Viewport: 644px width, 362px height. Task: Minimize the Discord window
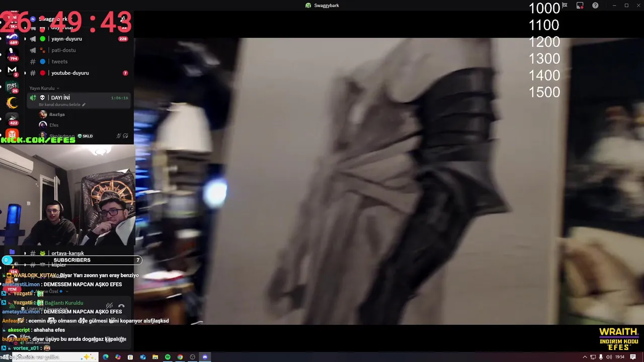(x=614, y=6)
